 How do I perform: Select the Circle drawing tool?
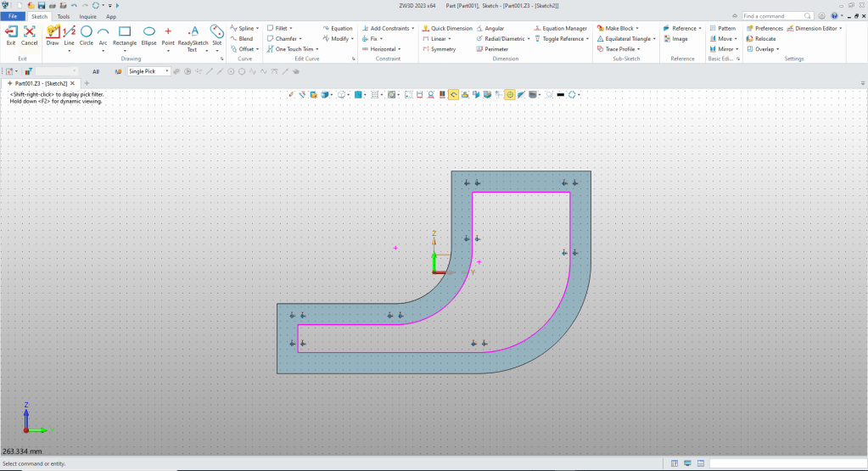pyautogui.click(x=87, y=34)
